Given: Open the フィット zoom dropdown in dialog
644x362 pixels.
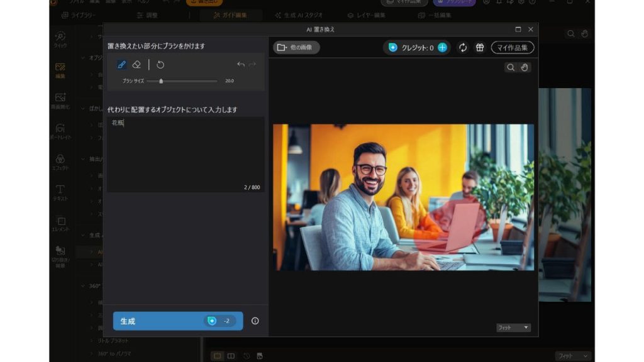Looking at the screenshot, I should pyautogui.click(x=513, y=327).
